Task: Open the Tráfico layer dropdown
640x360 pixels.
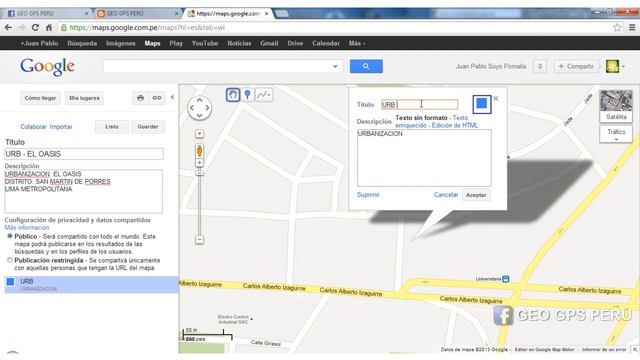Action: 616,134
